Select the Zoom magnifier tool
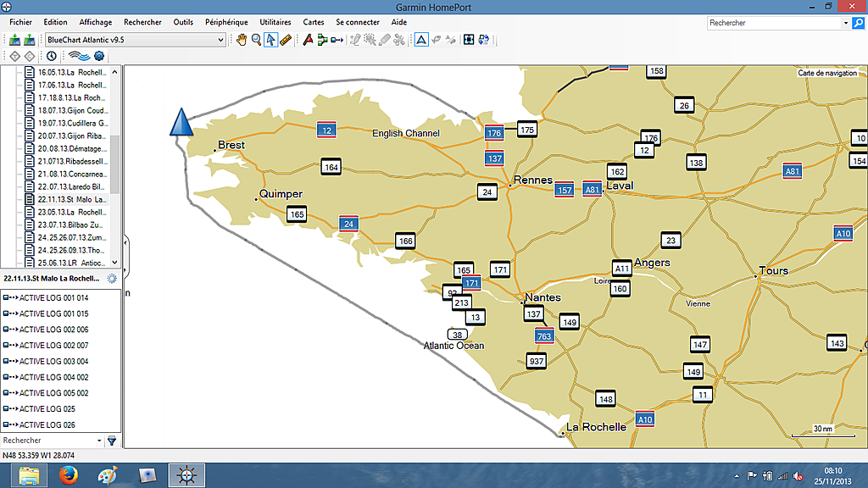 tap(256, 40)
